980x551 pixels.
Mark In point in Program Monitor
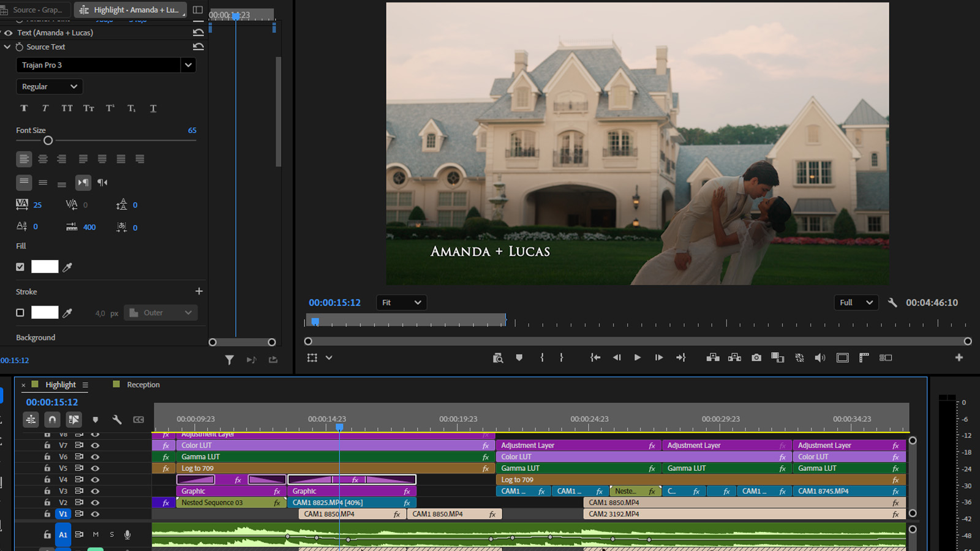point(542,358)
